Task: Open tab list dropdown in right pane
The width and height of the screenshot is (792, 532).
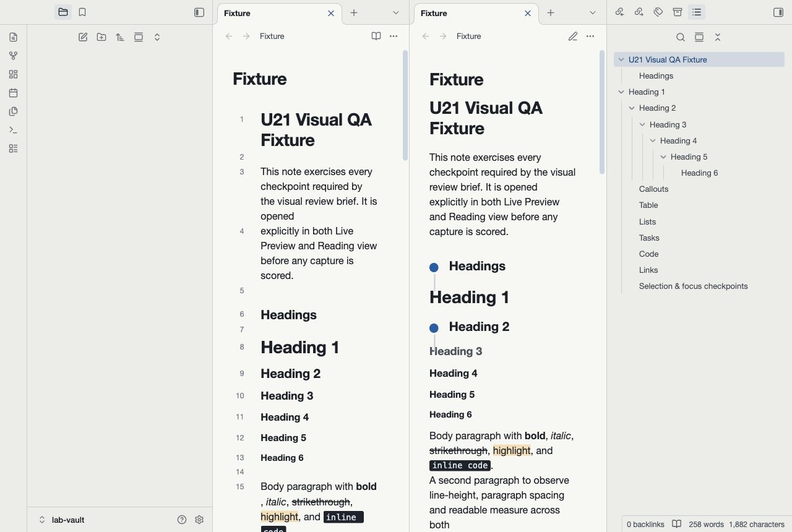Action: 593,12
